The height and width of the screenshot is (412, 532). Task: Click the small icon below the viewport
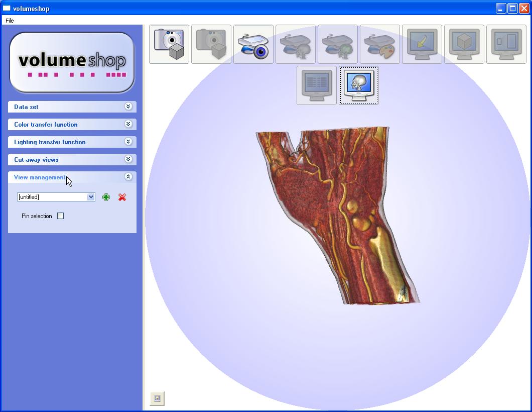[x=157, y=398]
